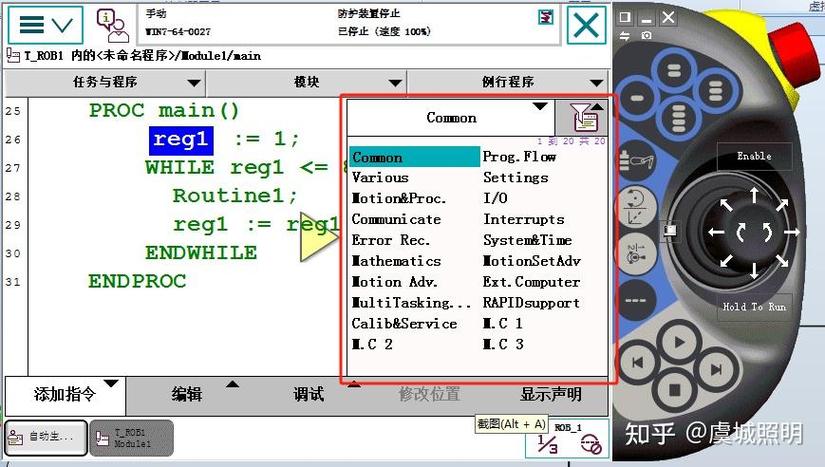Click the 修改位置 button
Image resolution: width=825 pixels, height=467 pixels.
click(x=429, y=394)
